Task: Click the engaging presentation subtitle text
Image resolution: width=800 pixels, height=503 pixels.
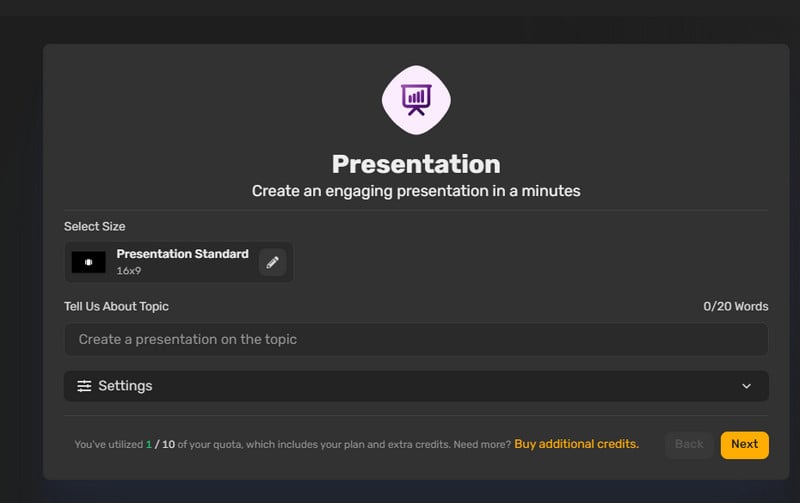Action: tap(416, 191)
